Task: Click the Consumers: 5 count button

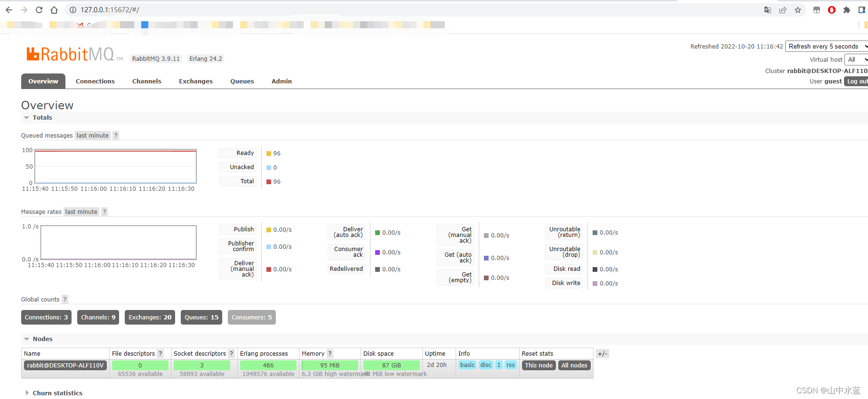Action: [x=252, y=318]
